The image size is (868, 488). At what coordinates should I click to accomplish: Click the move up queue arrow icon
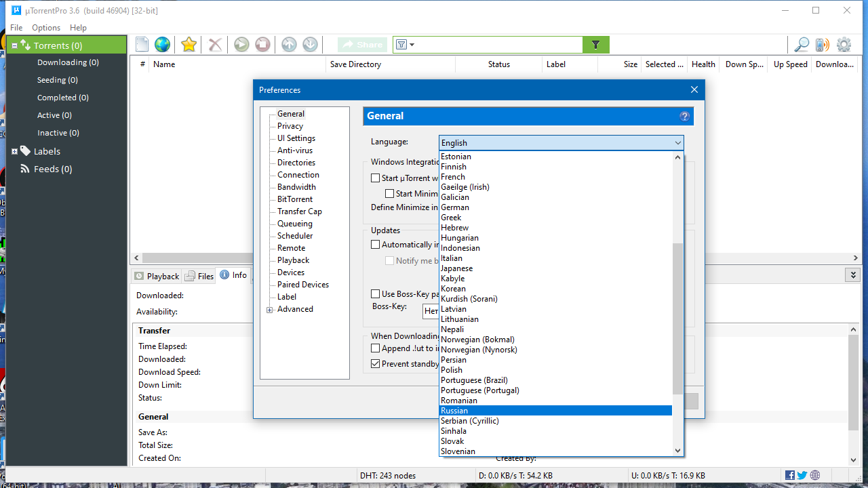288,44
